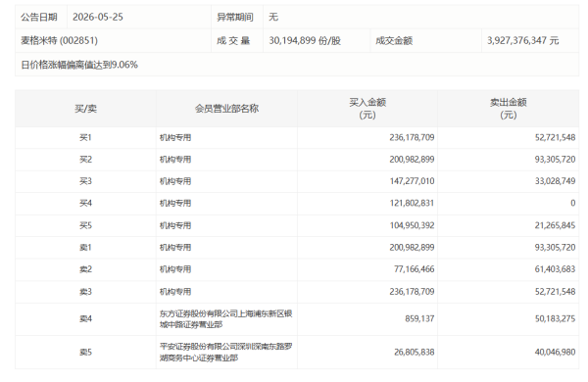Select the 买1 row label
This screenshot has height=382, width=588.
click(85, 137)
